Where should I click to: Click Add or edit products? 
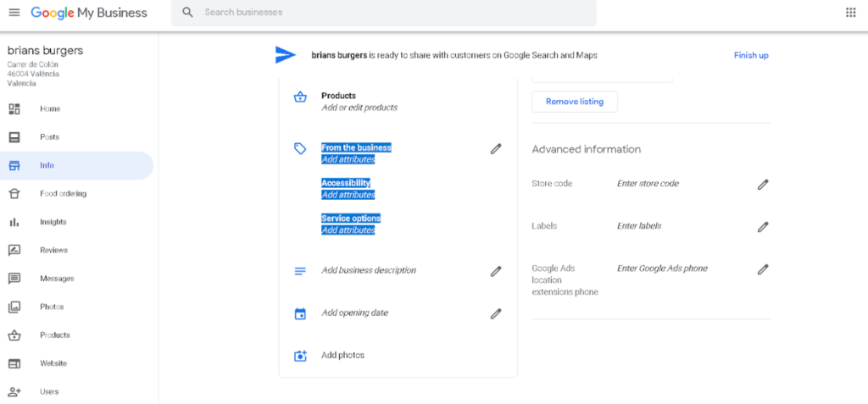[x=359, y=108]
